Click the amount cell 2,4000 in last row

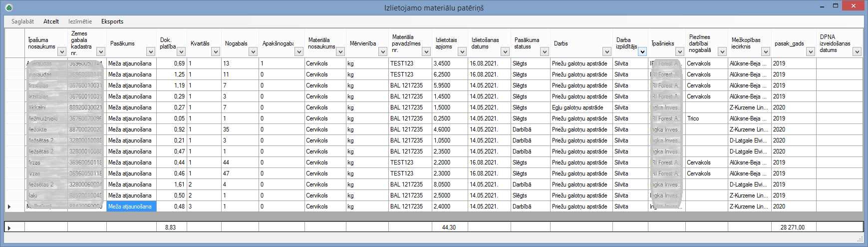coord(450,206)
